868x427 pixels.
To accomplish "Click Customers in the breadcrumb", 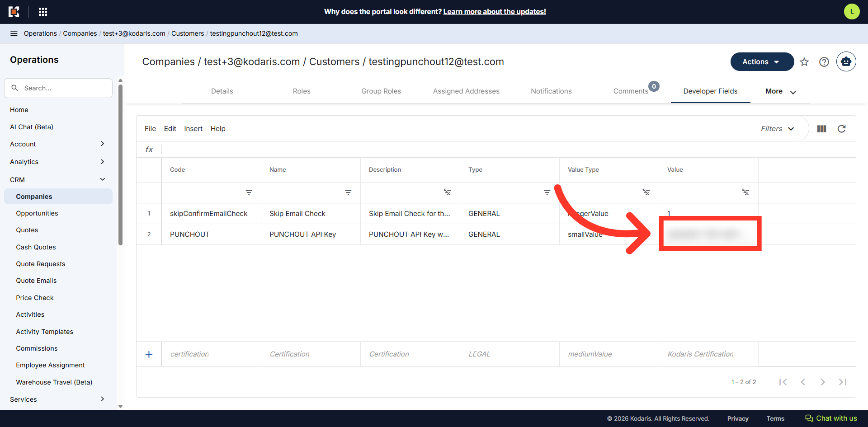I will [188, 33].
